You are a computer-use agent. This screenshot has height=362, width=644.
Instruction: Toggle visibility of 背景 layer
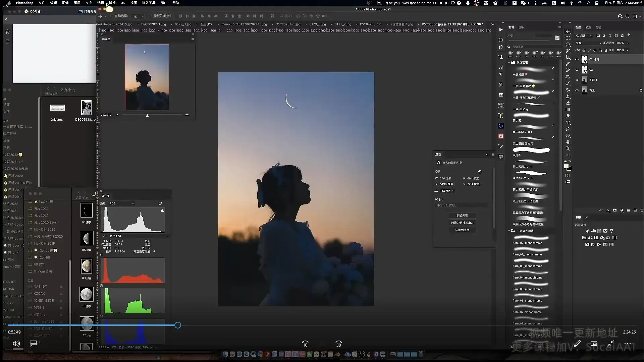(577, 90)
